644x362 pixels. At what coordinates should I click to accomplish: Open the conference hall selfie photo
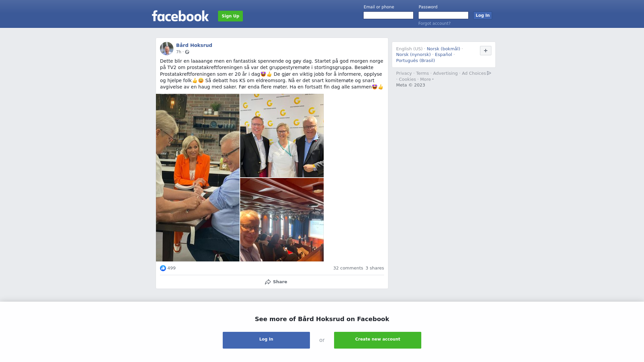[x=282, y=220]
